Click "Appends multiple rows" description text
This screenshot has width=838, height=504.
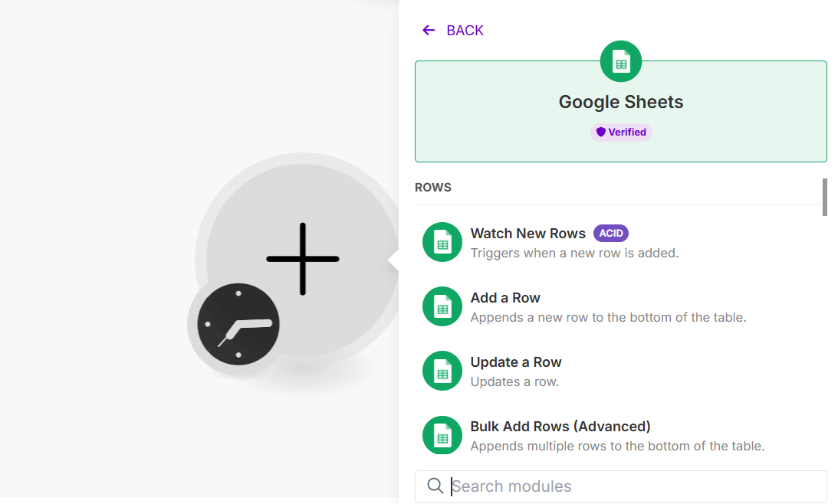coord(617,447)
